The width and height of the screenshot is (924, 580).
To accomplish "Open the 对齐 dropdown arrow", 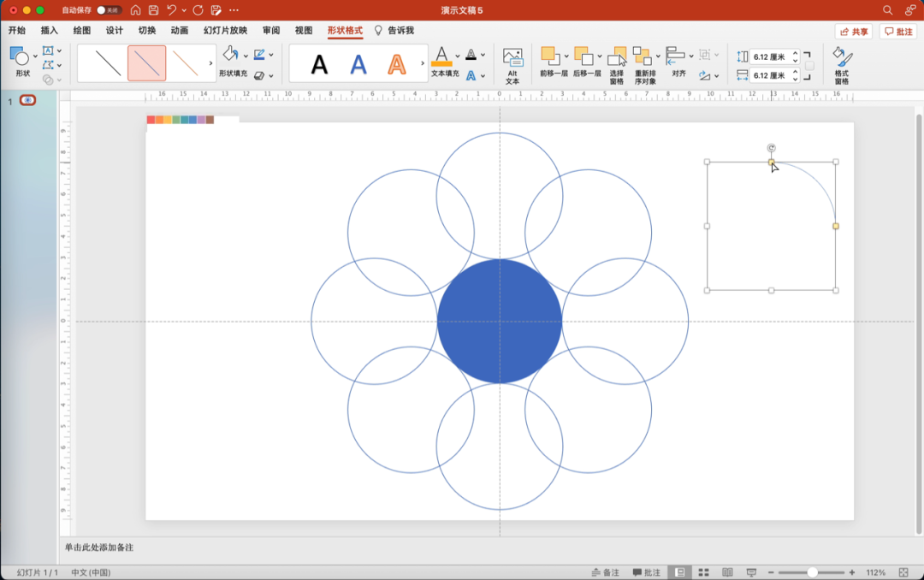I will click(x=691, y=56).
